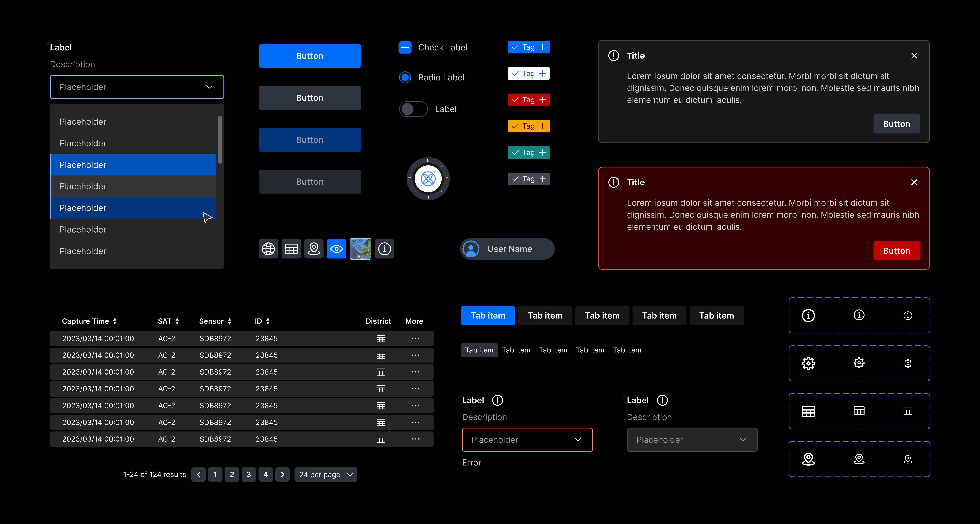
Task: Click the bright blue primary Button
Action: [x=310, y=56]
